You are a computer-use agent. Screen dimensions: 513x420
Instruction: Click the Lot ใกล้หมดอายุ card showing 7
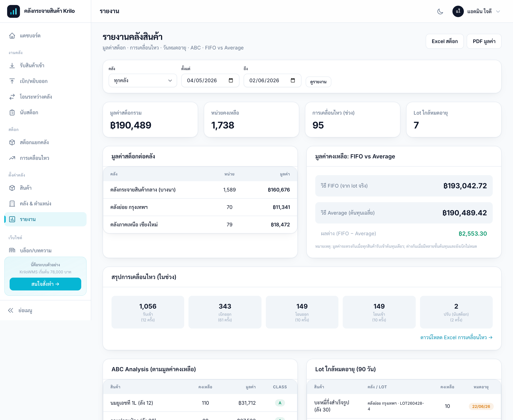point(454,120)
